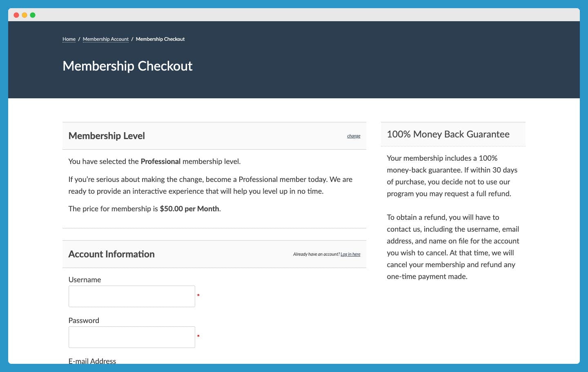The height and width of the screenshot is (372, 588).
Task: Click inside the Username input field
Action: (x=131, y=296)
